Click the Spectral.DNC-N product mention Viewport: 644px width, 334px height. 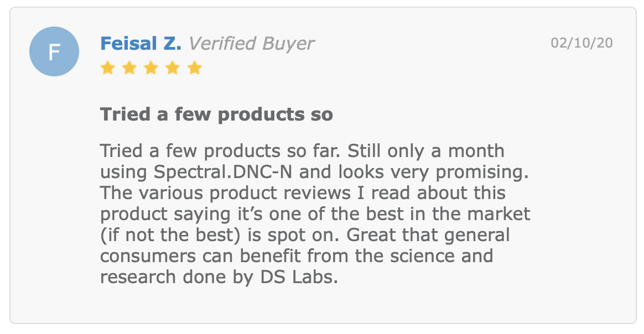pos(222,172)
